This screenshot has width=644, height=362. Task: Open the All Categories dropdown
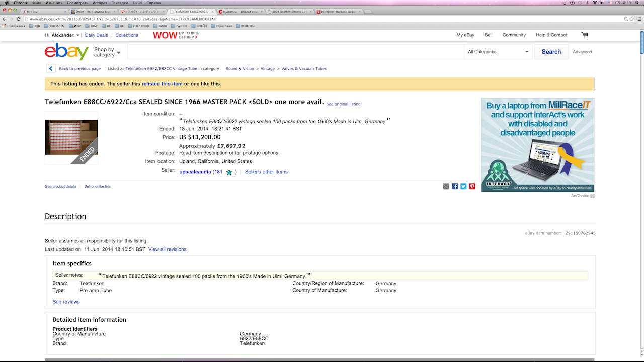click(x=498, y=52)
